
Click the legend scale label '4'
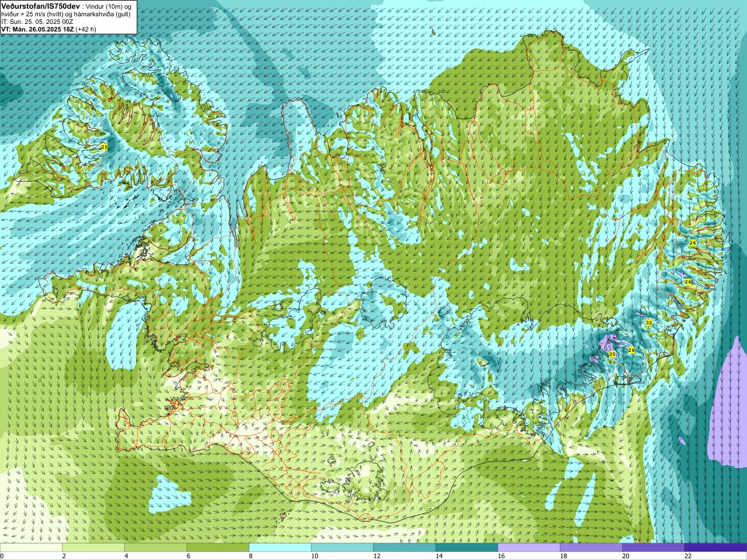[126, 556]
